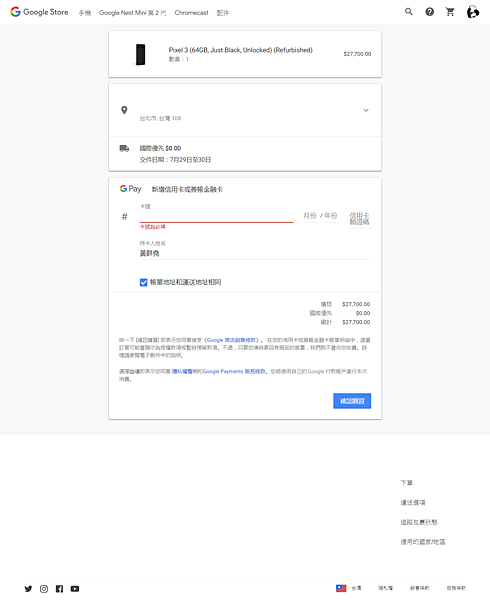
Task: View the shopping cart icon
Action: click(450, 12)
